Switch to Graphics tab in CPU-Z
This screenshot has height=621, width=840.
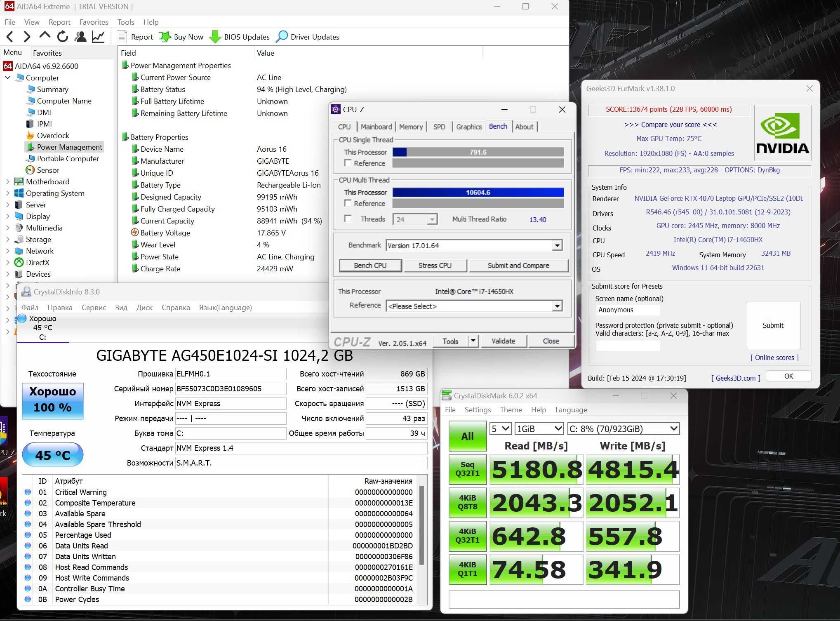[x=469, y=127]
